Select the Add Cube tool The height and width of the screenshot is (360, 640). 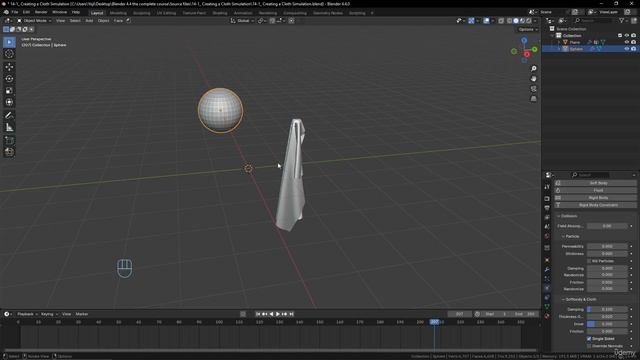pos(9,140)
